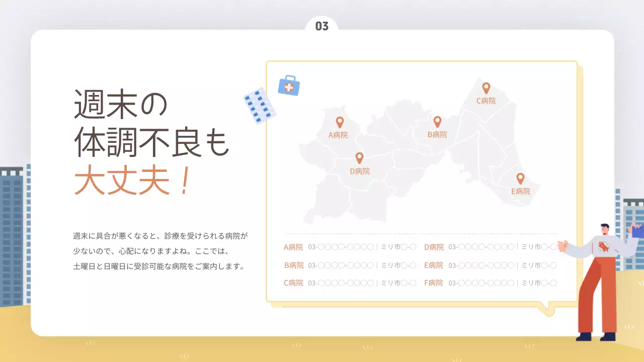Click the orange highlighted title line
Screen dimensions: 644x362
[134, 181]
